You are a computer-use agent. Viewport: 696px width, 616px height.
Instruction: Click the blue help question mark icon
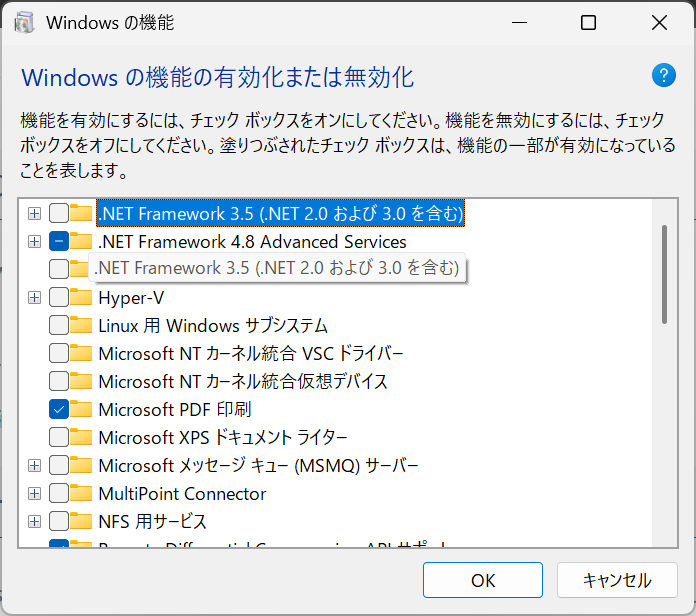coord(664,75)
